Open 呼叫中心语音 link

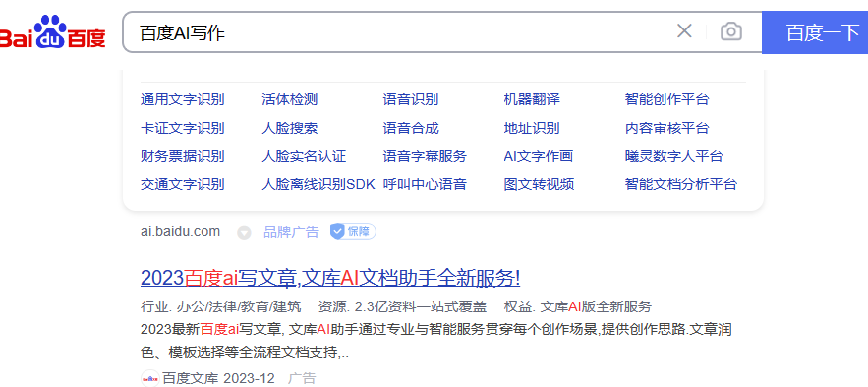coord(425,184)
